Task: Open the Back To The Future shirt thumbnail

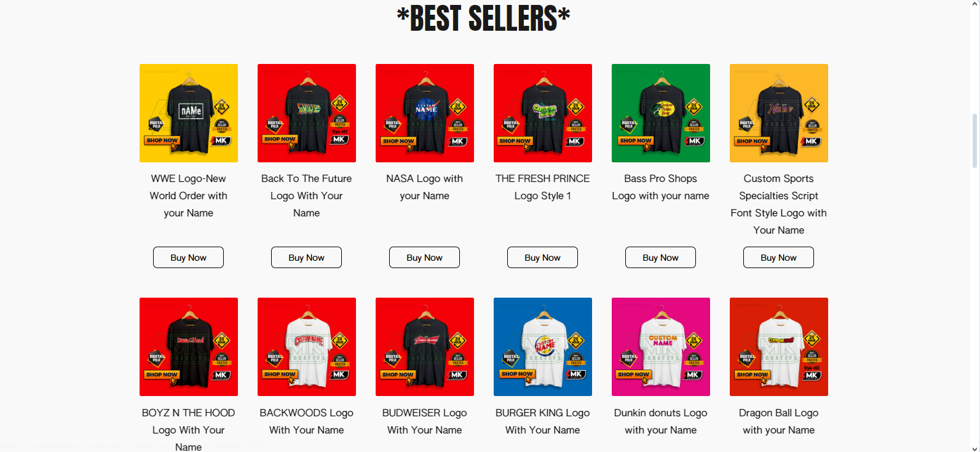Action: pyautogui.click(x=307, y=113)
